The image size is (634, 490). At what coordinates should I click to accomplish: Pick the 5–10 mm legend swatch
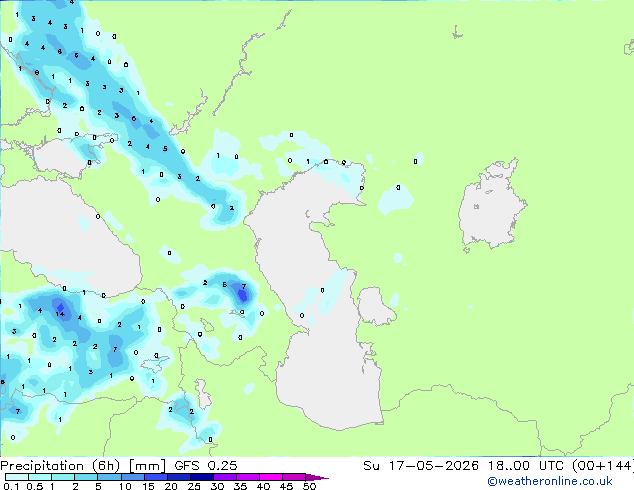(109, 477)
